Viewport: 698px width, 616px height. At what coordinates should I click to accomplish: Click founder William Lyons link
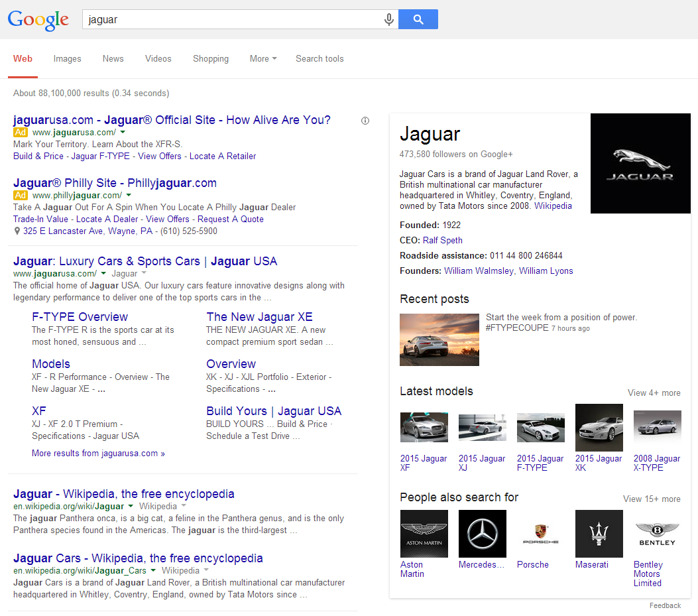click(546, 271)
